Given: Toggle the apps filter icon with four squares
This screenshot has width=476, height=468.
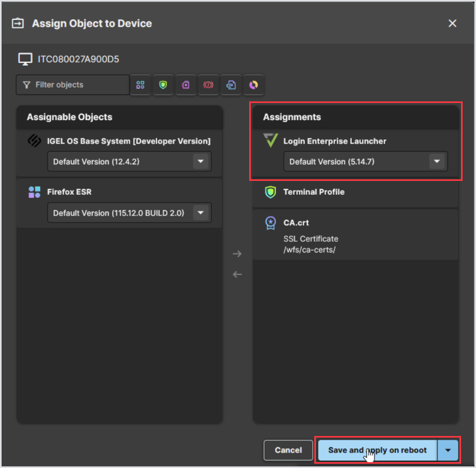Looking at the screenshot, I should coord(140,85).
